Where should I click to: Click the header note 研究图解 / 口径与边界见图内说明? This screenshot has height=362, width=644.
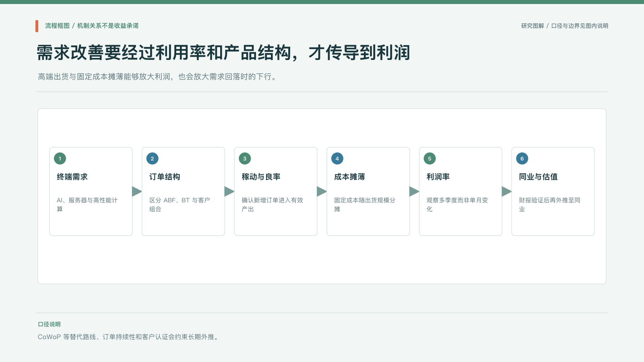pyautogui.click(x=565, y=26)
